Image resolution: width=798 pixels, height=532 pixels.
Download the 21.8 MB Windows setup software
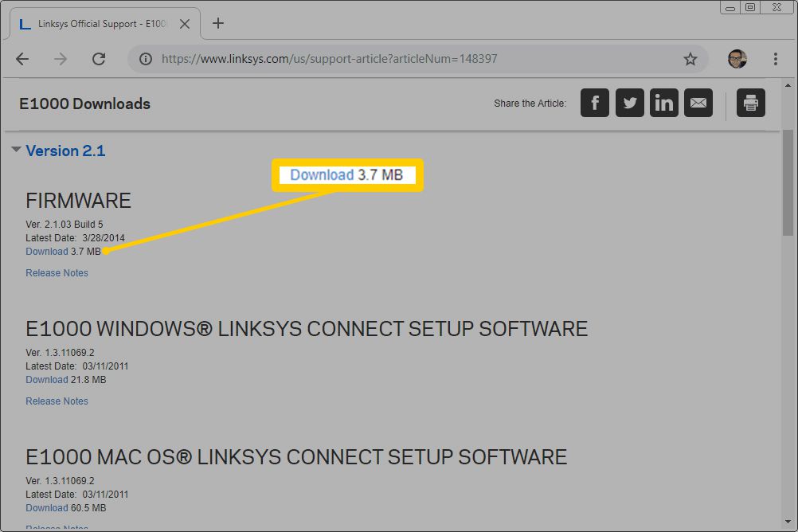pyautogui.click(x=47, y=380)
